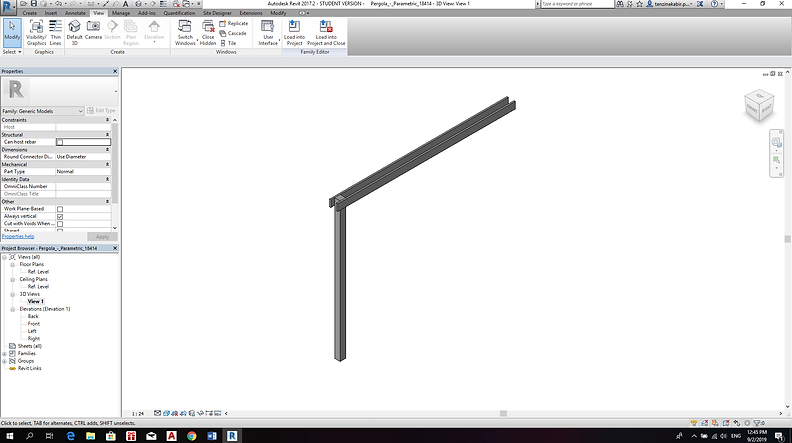Open the Default 3D view
Viewport: 792px width, 443px height.
coord(74,33)
